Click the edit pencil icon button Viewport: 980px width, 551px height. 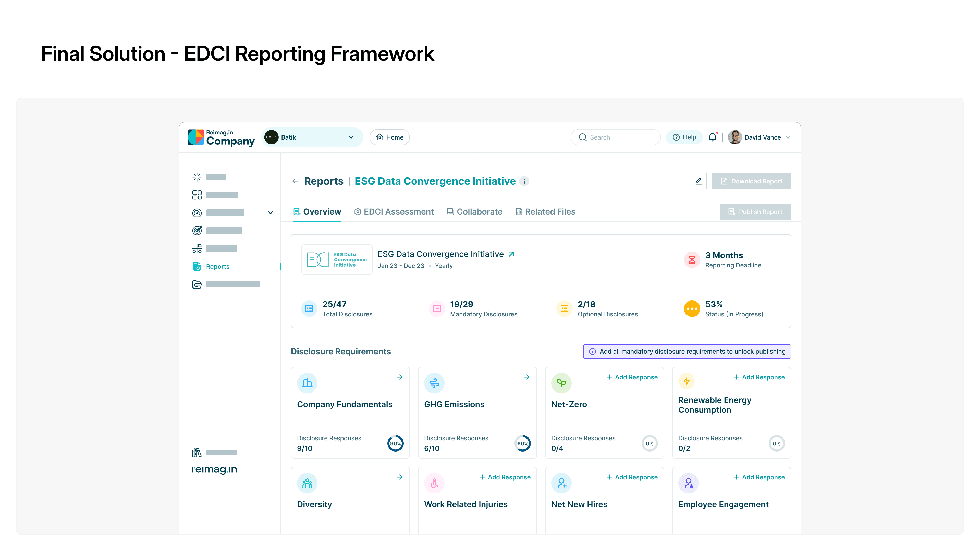pyautogui.click(x=699, y=181)
